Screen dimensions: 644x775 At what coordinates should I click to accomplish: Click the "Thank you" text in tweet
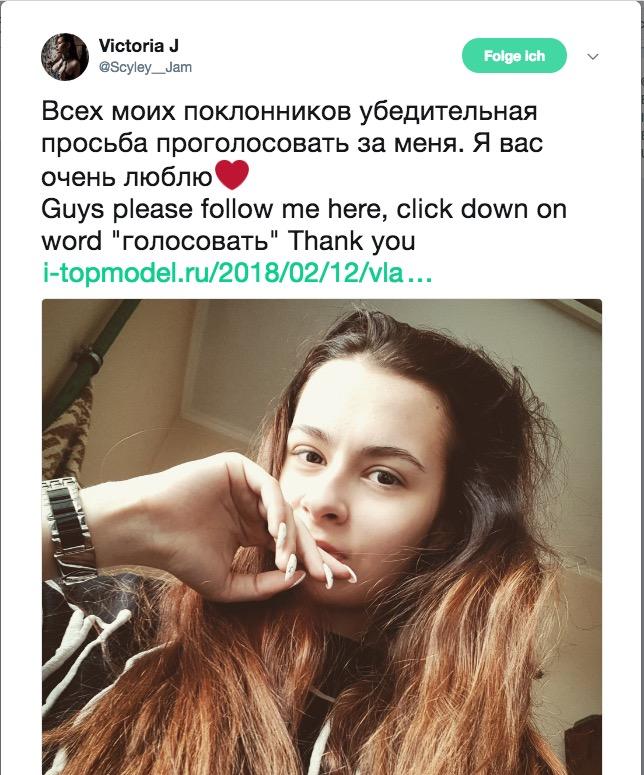pyautogui.click(x=351, y=241)
